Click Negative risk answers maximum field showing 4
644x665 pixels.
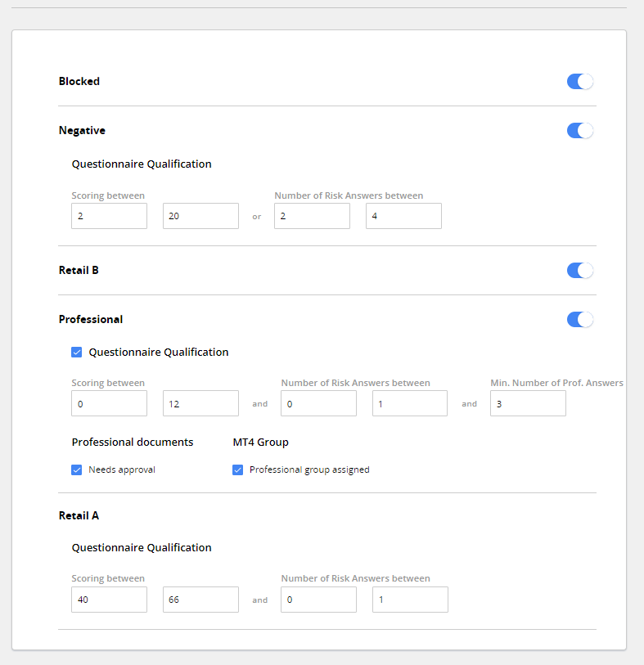[403, 215]
